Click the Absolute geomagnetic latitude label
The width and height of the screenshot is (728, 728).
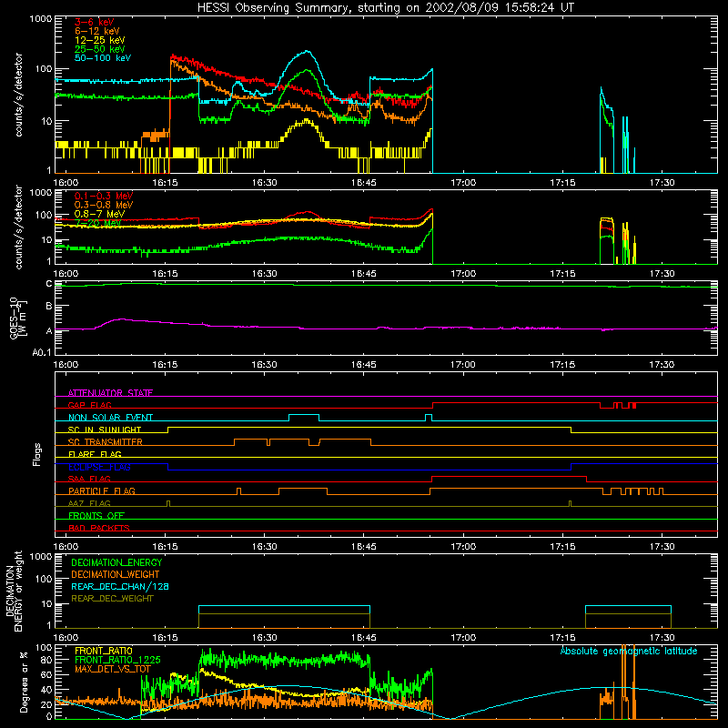tap(629, 651)
